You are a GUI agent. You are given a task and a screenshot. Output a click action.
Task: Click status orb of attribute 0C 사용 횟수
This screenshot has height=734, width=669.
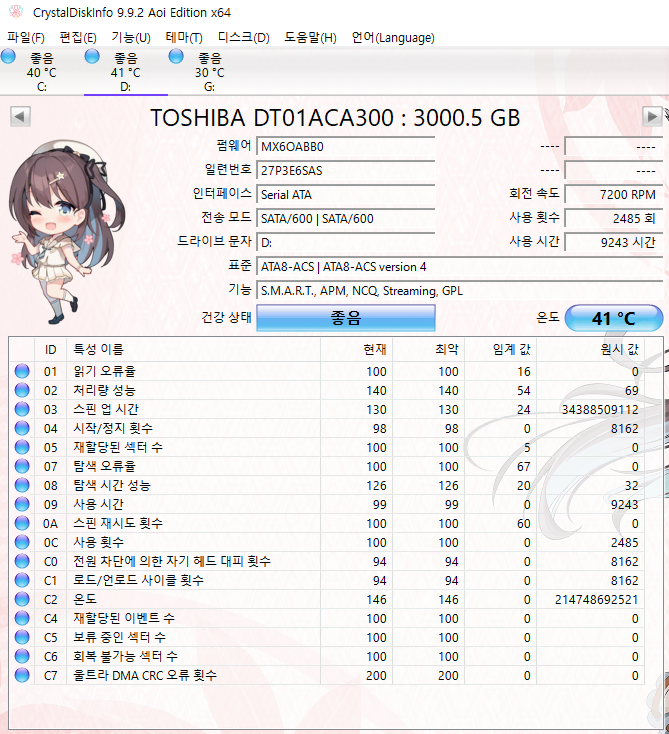(22, 542)
